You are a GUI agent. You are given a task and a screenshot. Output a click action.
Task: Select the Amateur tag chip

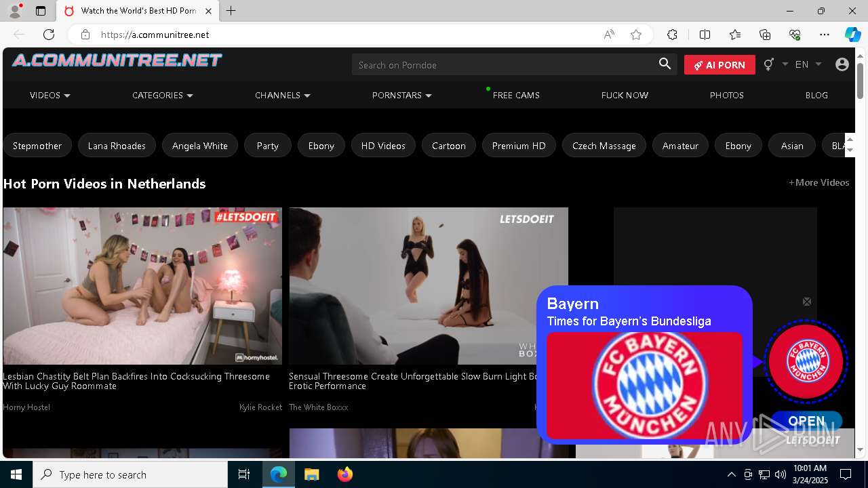tap(680, 146)
